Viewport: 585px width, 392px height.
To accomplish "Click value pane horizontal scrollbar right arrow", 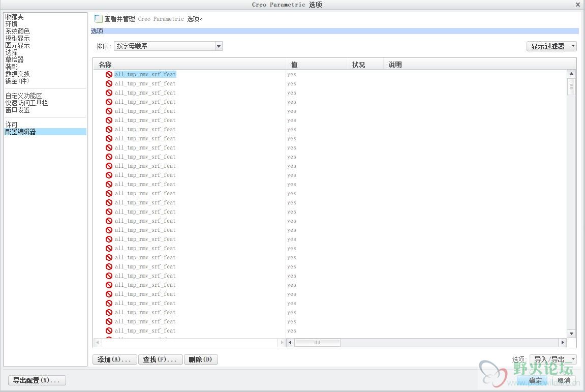I will (563, 342).
